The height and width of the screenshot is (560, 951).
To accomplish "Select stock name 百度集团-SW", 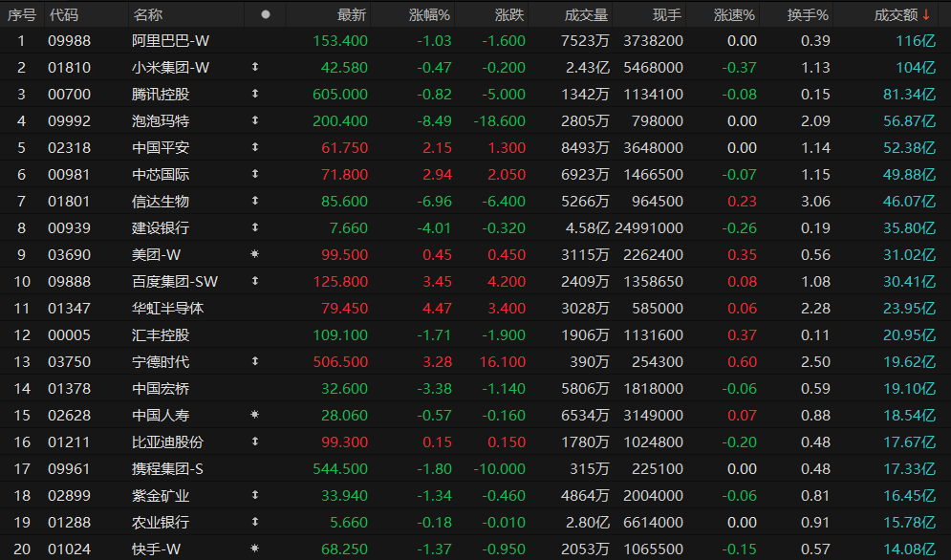I will point(175,281).
